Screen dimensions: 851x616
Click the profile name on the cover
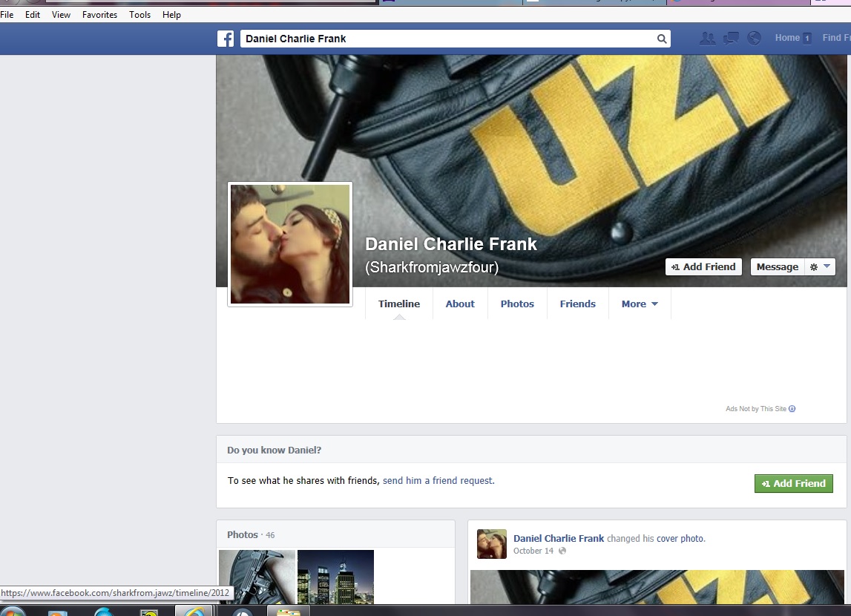pyautogui.click(x=451, y=244)
